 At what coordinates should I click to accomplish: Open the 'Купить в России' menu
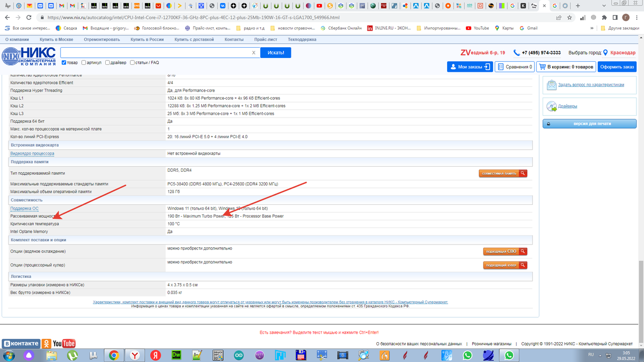tap(147, 40)
